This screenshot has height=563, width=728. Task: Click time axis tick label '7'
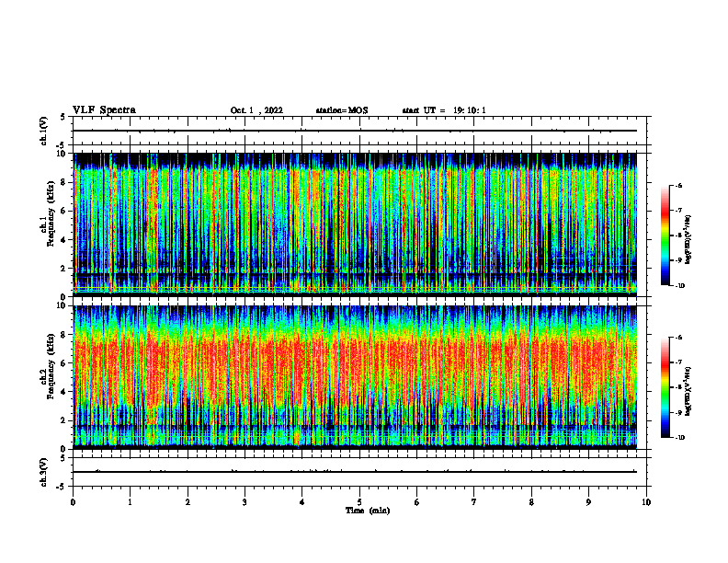(x=474, y=502)
